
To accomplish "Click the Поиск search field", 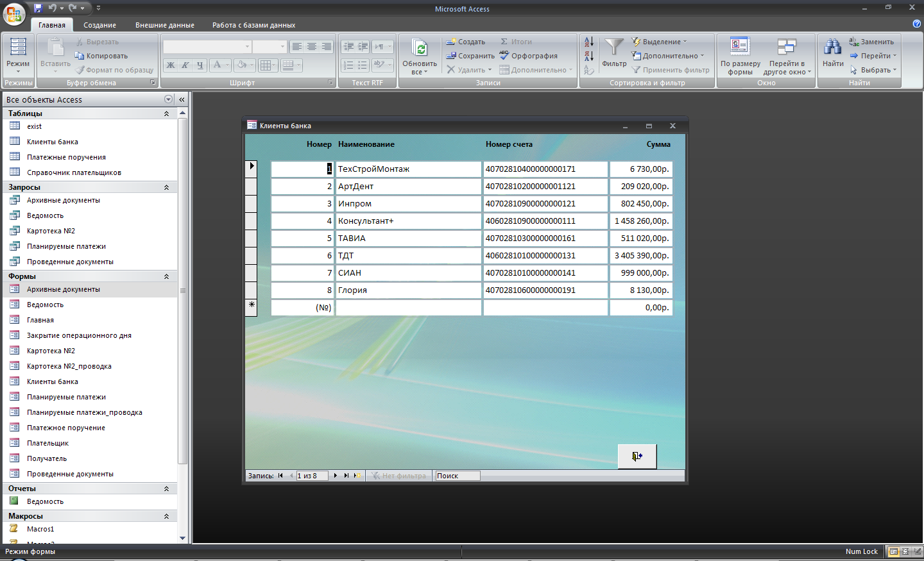I will [x=458, y=476].
